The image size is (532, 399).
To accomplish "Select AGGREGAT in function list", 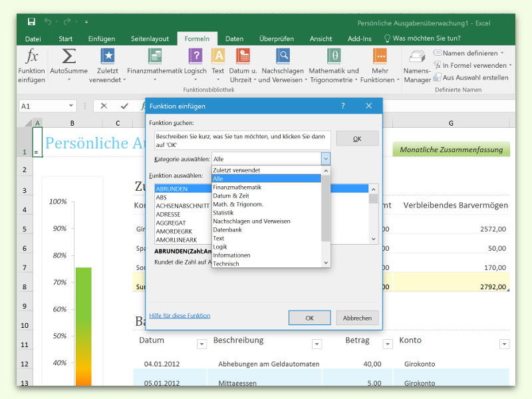I will [x=182, y=223].
